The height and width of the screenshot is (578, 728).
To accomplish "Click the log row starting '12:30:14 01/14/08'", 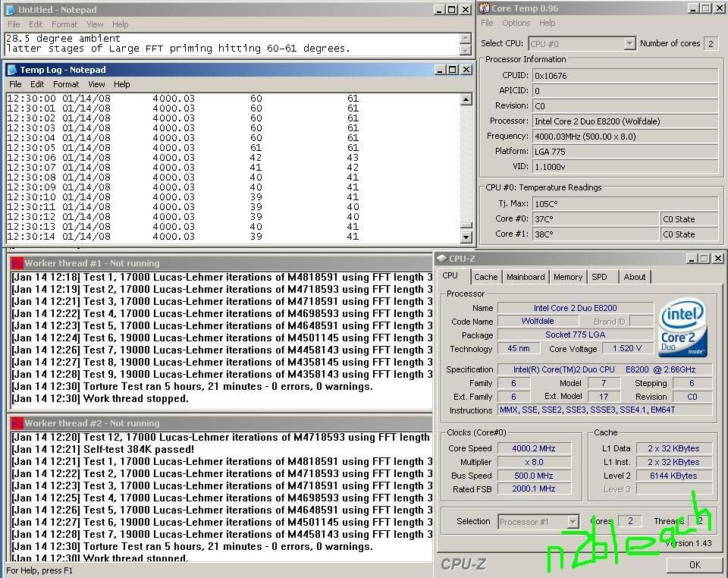I will [183, 237].
